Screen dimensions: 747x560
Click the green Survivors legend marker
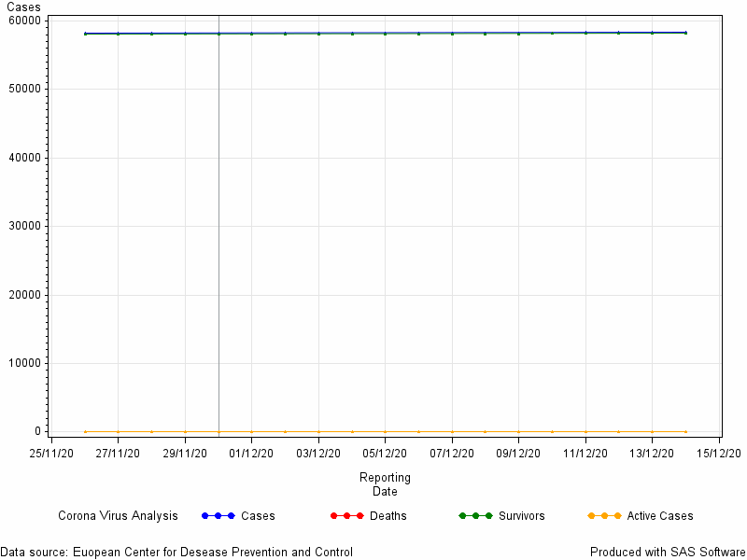tap(475, 516)
